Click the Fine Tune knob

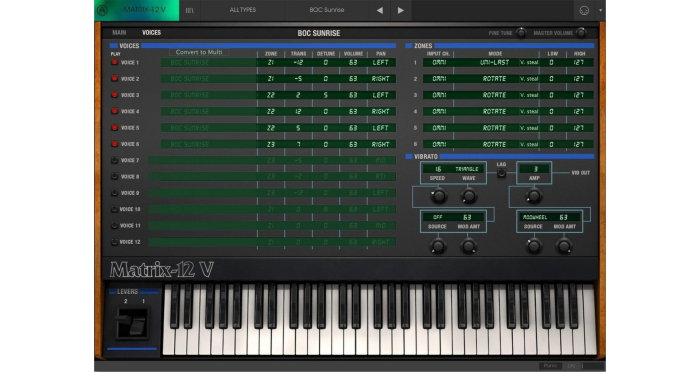(x=521, y=33)
